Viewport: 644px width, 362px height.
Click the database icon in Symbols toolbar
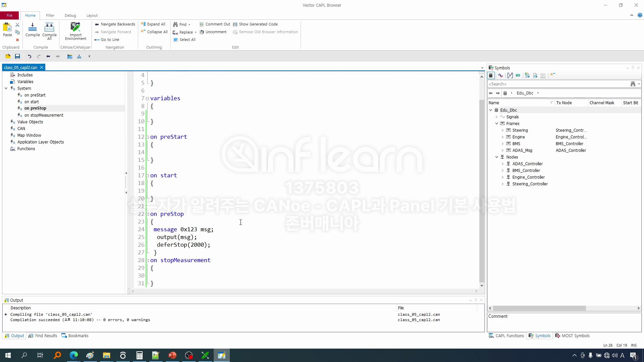tap(491, 75)
